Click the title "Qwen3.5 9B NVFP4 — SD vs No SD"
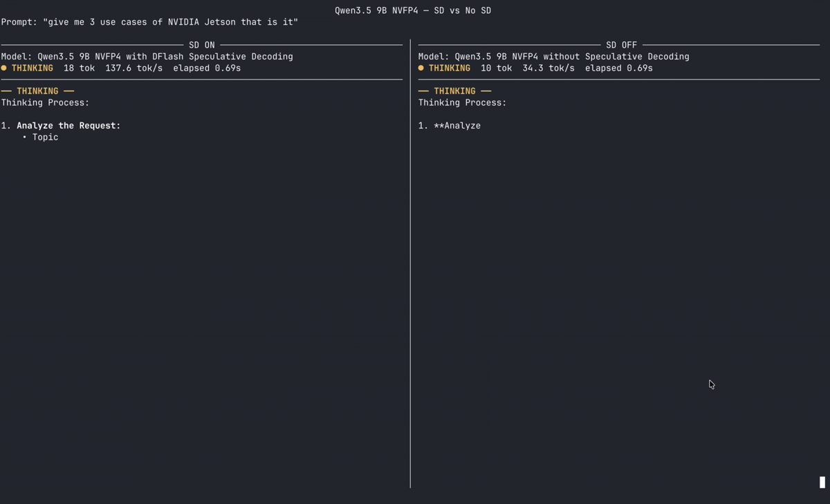Viewport: 830px width, 504px height. [x=413, y=10]
